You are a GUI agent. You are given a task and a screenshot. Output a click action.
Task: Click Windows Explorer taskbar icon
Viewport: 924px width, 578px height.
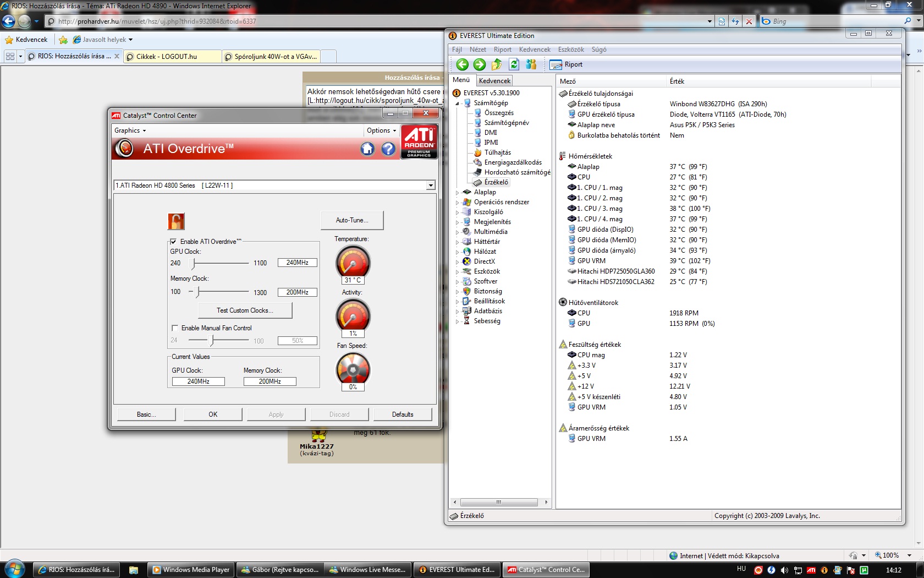134,570
